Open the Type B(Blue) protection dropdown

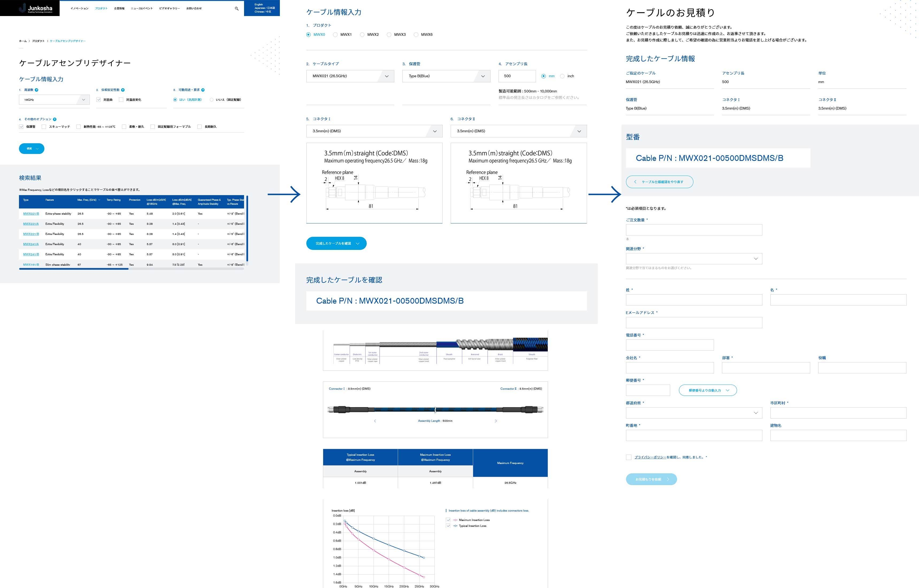(x=446, y=76)
